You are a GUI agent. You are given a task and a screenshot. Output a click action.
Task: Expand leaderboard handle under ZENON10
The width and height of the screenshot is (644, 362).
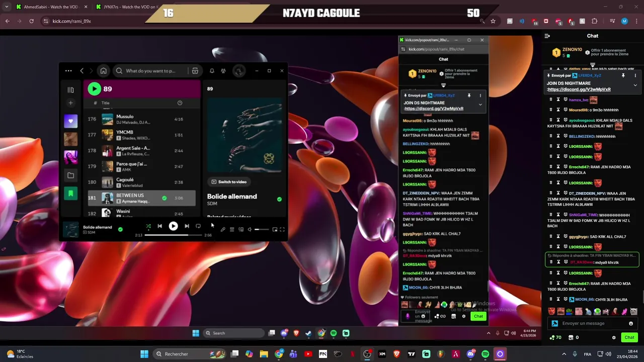pos(593,65)
